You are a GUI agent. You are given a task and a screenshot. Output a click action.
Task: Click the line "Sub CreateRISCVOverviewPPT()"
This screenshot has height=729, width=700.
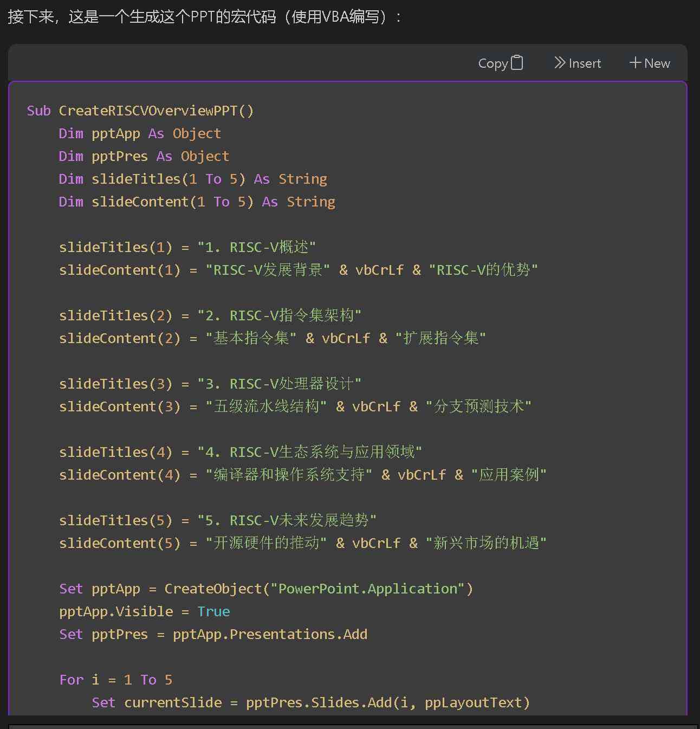tap(140, 111)
